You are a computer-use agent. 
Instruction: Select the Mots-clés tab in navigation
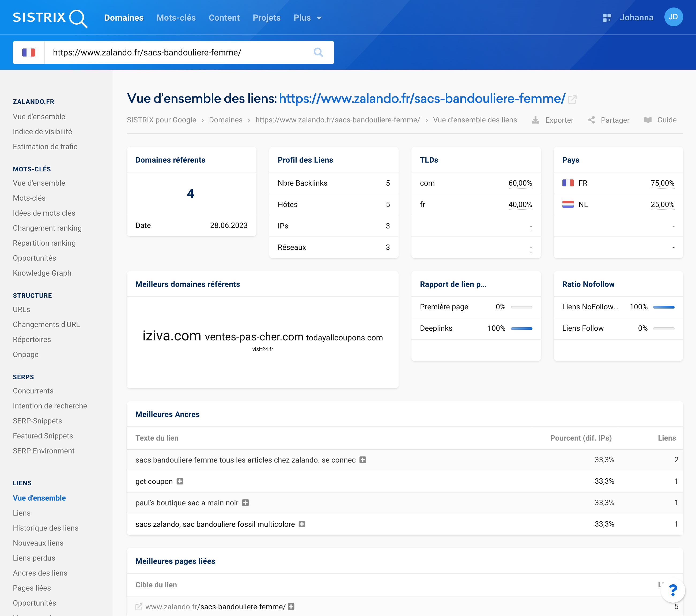coord(176,17)
